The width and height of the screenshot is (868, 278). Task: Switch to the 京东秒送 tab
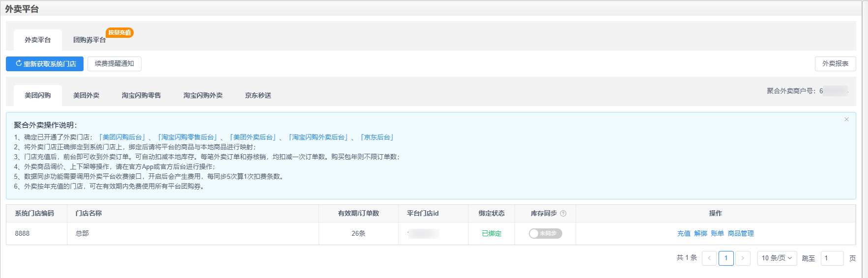[x=258, y=96]
